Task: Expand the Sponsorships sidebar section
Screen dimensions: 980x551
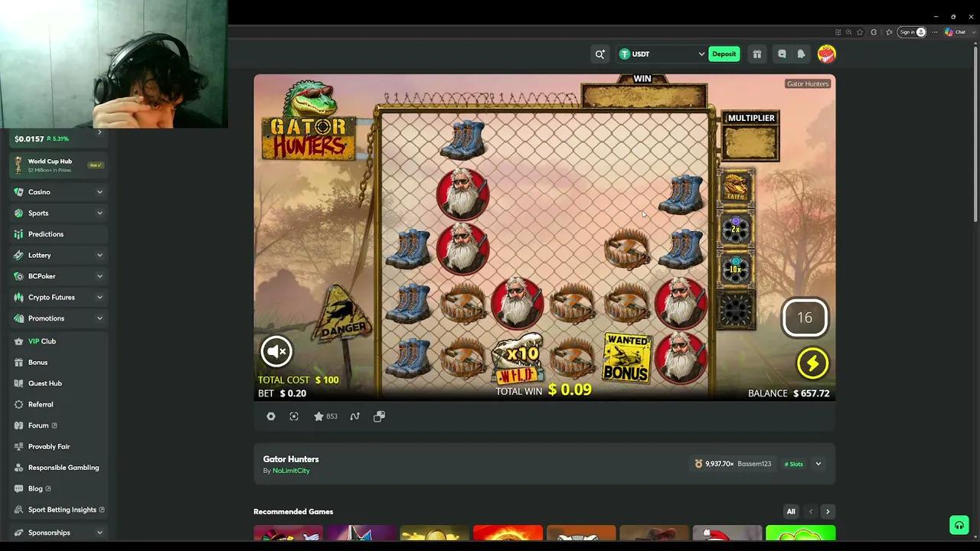Action: pyautogui.click(x=58, y=533)
